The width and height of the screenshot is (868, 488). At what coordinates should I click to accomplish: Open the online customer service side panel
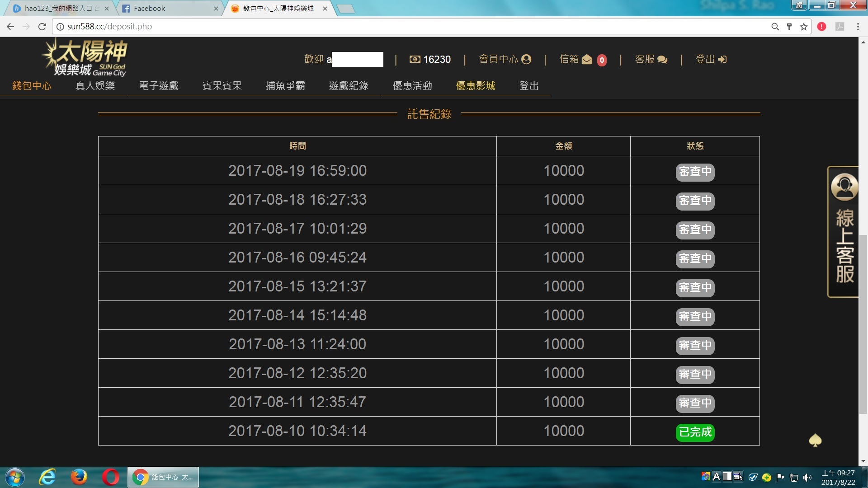pyautogui.click(x=844, y=232)
